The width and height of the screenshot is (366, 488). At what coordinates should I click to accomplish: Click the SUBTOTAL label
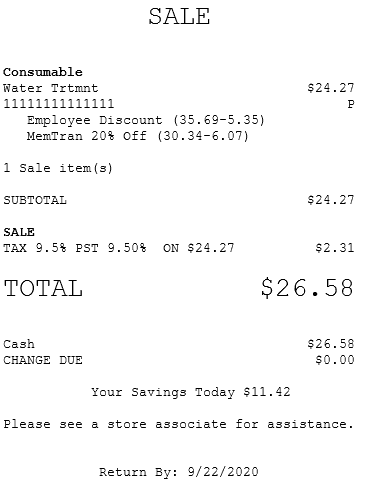click(x=35, y=200)
